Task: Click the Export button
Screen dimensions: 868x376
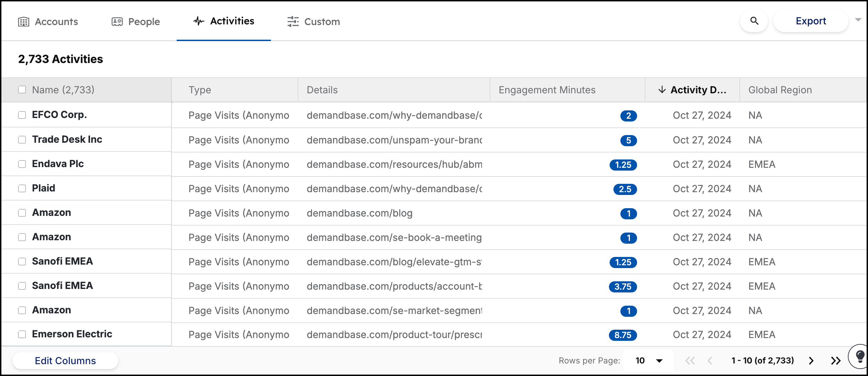Action: click(x=811, y=21)
